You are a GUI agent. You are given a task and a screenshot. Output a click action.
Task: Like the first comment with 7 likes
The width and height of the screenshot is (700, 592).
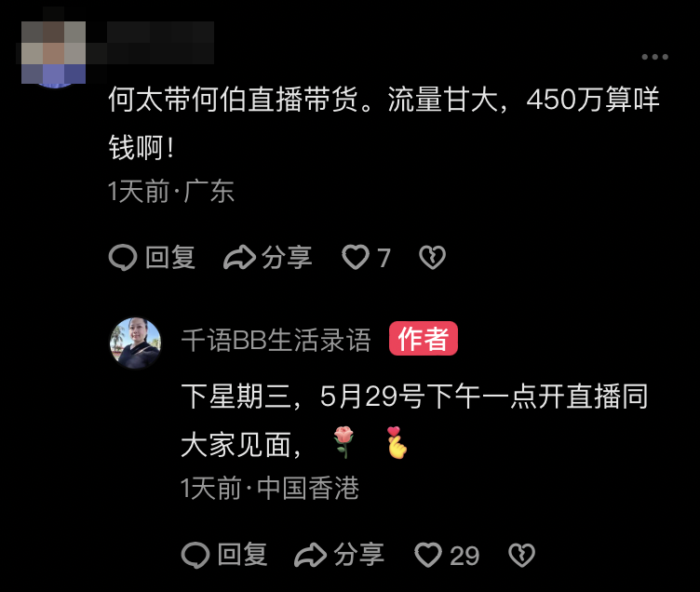[x=356, y=258]
